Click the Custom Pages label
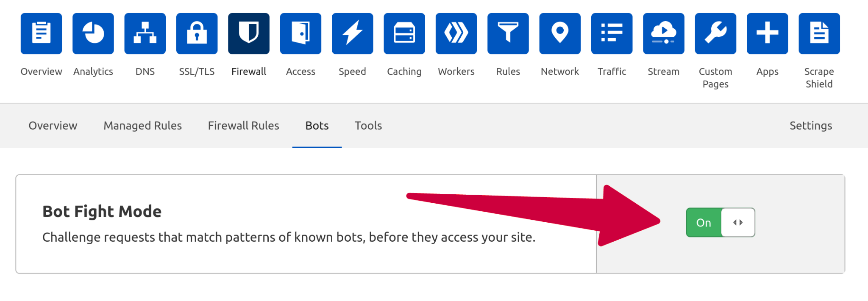Screen dimensions: 868x301 point(715,78)
